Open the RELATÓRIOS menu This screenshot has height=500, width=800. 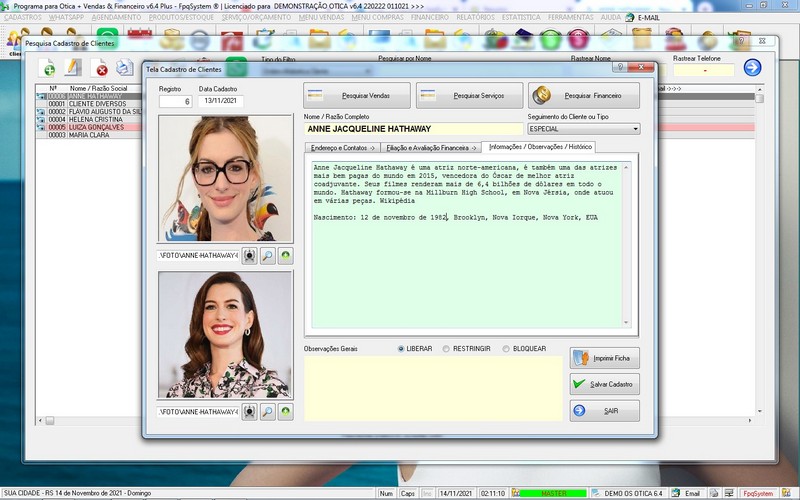pos(475,17)
